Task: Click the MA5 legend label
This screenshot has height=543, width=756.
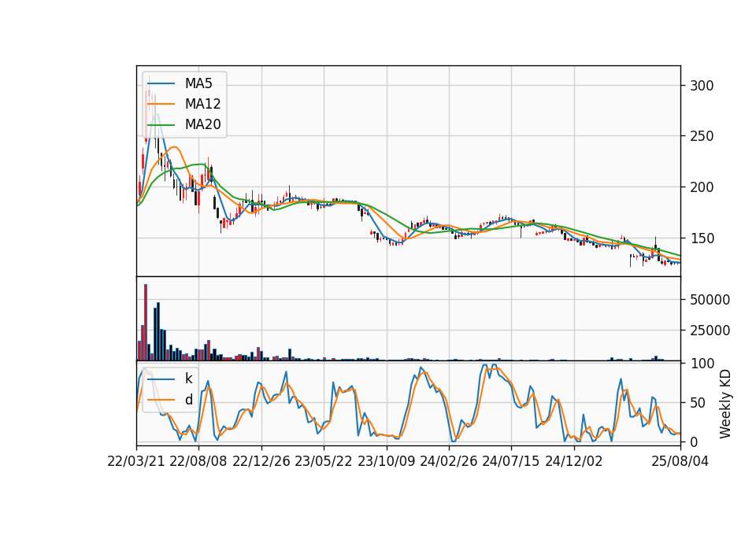Action: coord(198,83)
